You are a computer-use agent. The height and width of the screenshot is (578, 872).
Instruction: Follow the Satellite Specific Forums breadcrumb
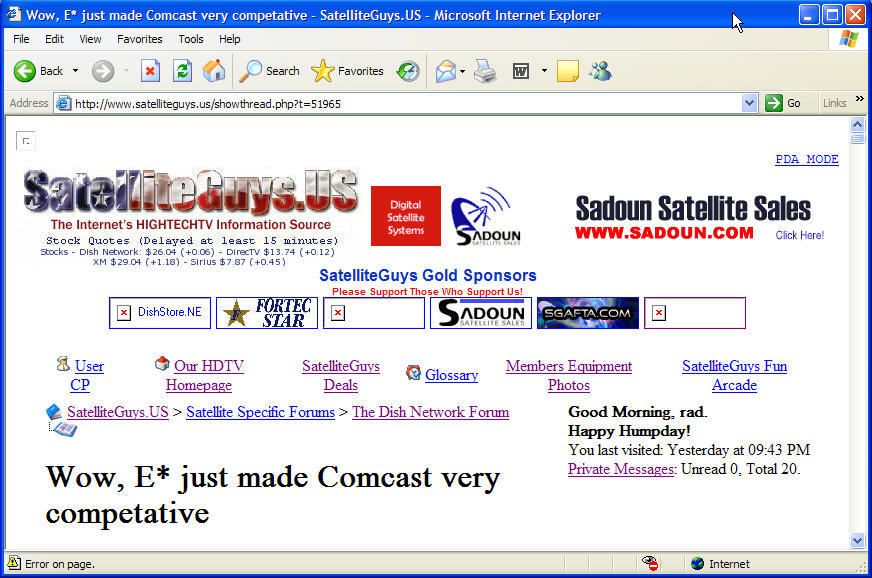pyautogui.click(x=260, y=412)
